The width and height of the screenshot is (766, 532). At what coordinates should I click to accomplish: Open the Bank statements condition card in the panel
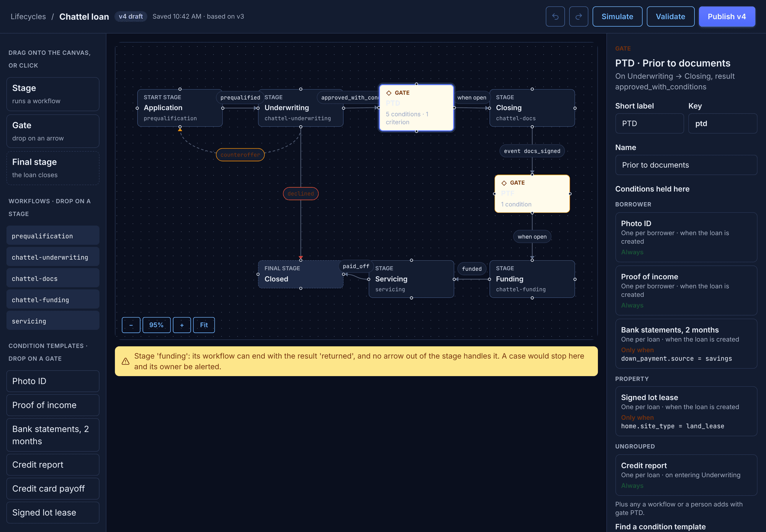[x=686, y=344]
